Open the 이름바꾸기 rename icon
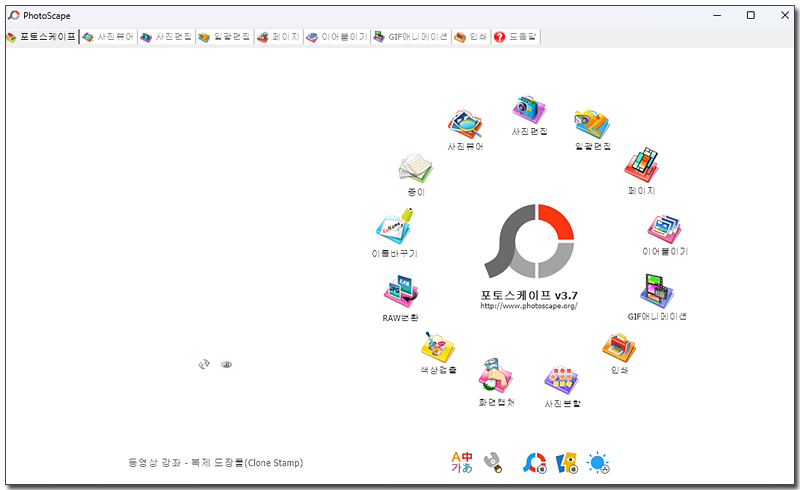The width and height of the screenshot is (800, 490). [x=394, y=226]
